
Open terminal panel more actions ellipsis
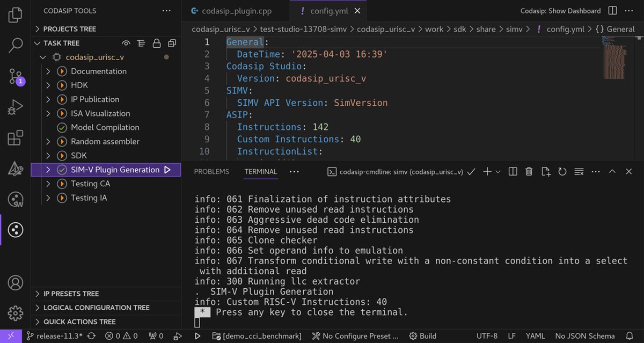coord(596,172)
